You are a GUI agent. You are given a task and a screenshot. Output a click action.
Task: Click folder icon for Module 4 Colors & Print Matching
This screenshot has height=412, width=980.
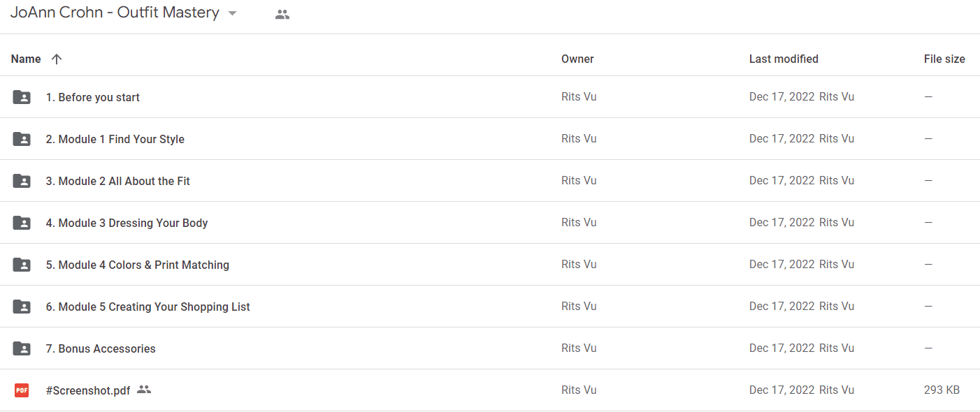[22, 265]
